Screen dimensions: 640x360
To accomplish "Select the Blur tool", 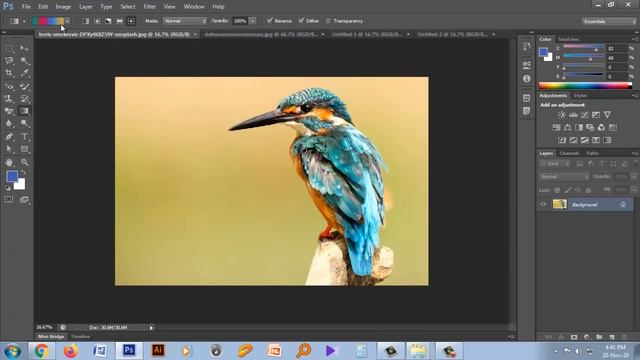I will (x=9, y=123).
